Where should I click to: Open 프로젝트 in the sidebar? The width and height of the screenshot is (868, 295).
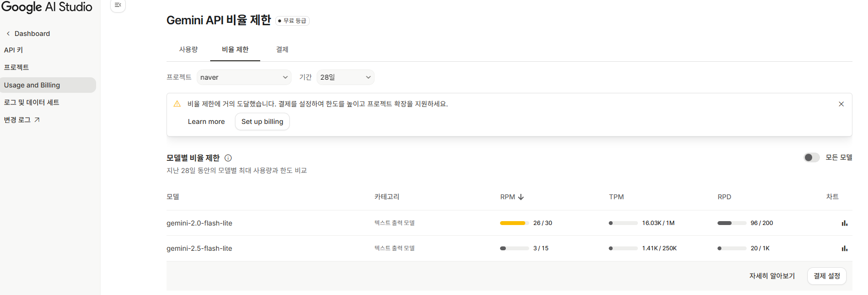(17, 67)
